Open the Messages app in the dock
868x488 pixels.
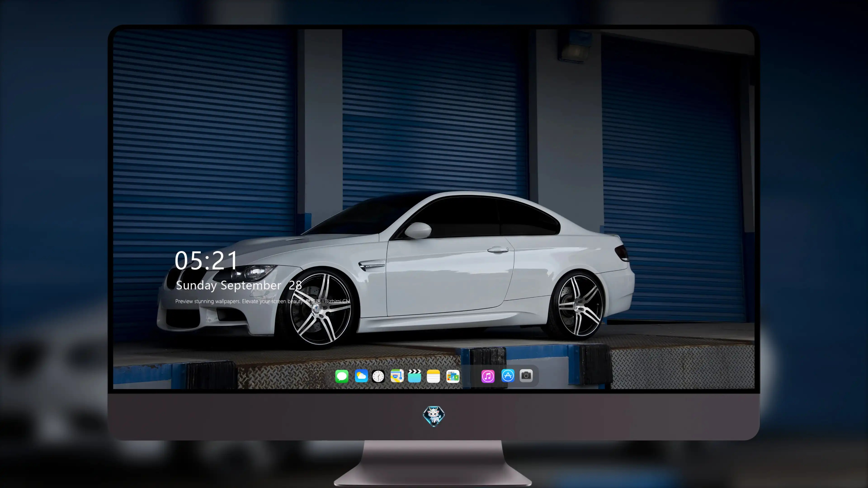coord(342,376)
